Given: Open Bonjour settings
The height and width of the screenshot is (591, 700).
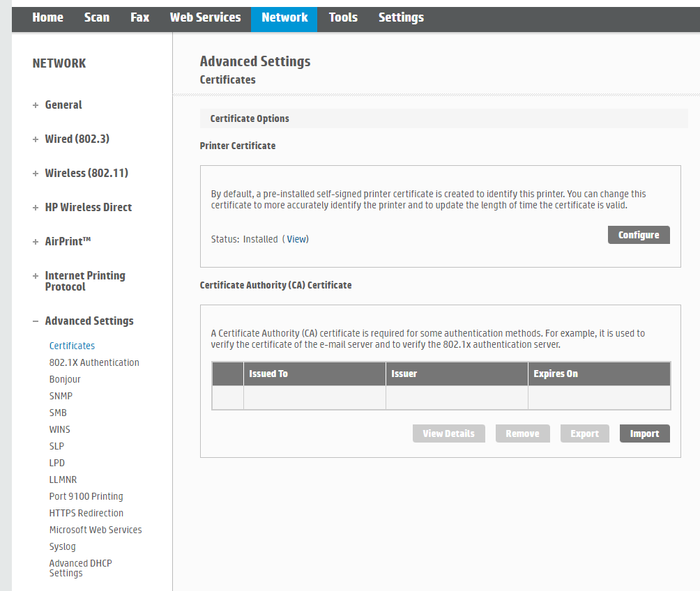Looking at the screenshot, I should click(65, 379).
